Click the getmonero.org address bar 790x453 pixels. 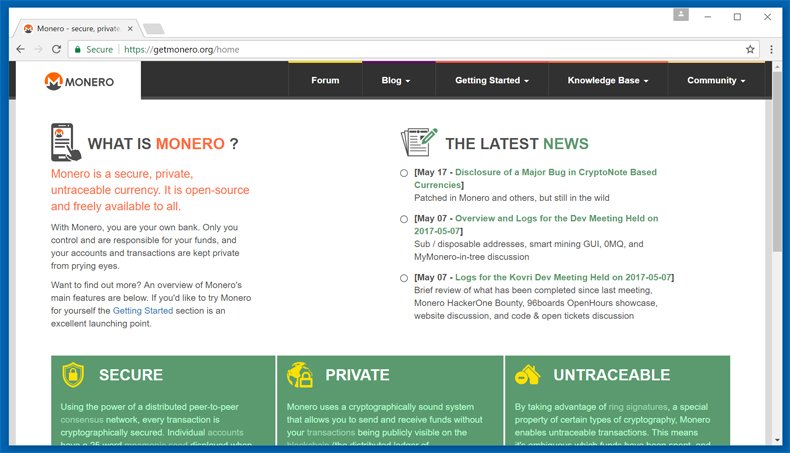[x=413, y=49]
